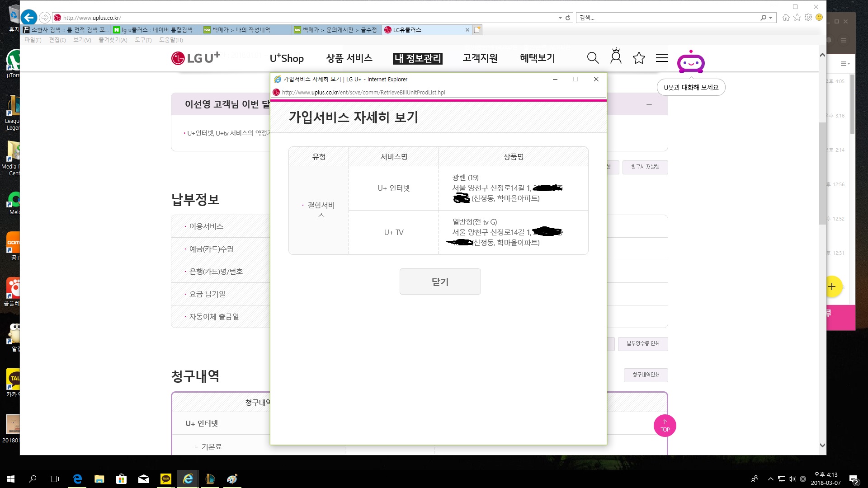Viewport: 868px width, 488px height.
Task: Click the page scrollbar down arrow
Action: [x=822, y=445]
